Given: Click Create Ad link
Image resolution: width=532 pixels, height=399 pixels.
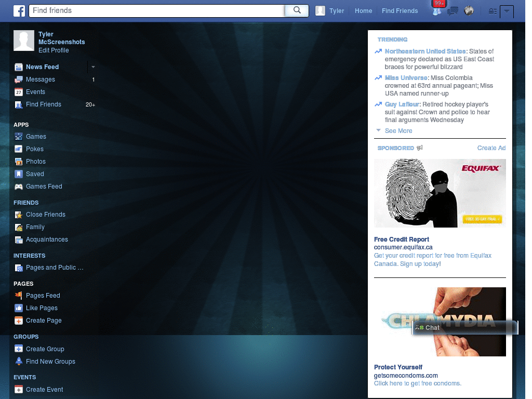Looking at the screenshot, I should click(x=491, y=148).
